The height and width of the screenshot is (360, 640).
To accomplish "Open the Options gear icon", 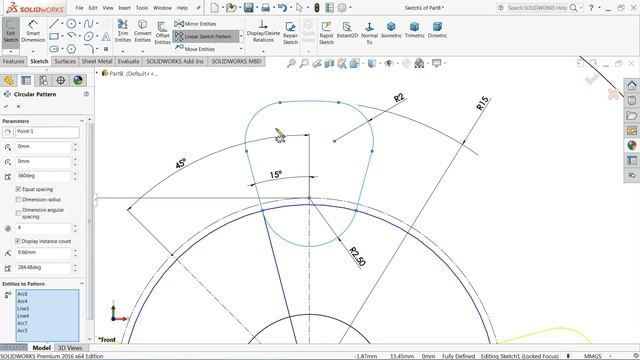I will click(x=342, y=7).
